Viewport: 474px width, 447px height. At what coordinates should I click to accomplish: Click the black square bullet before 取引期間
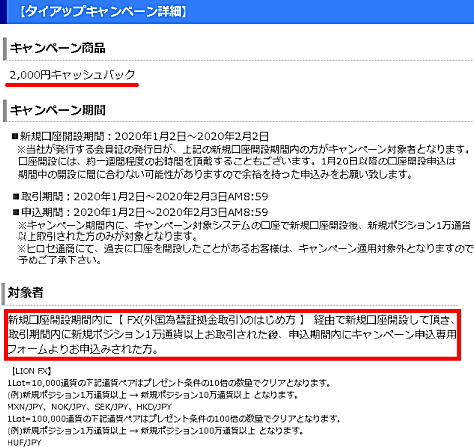pos(16,196)
